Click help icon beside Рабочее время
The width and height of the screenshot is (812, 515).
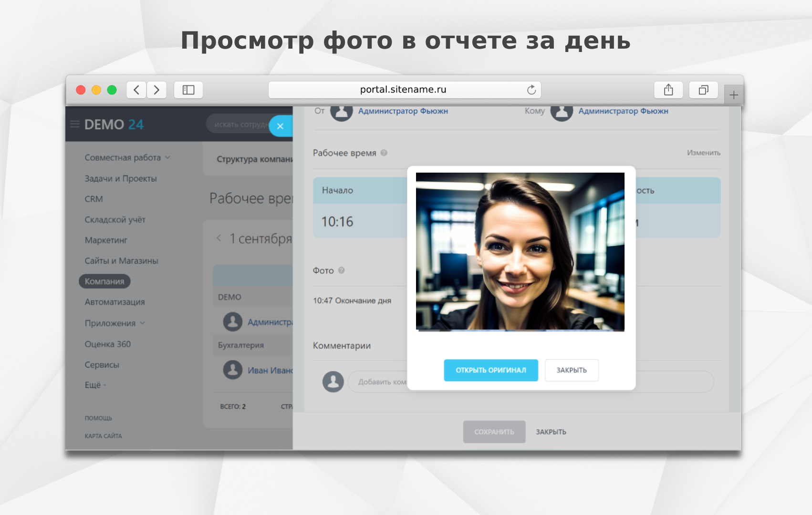tap(384, 153)
